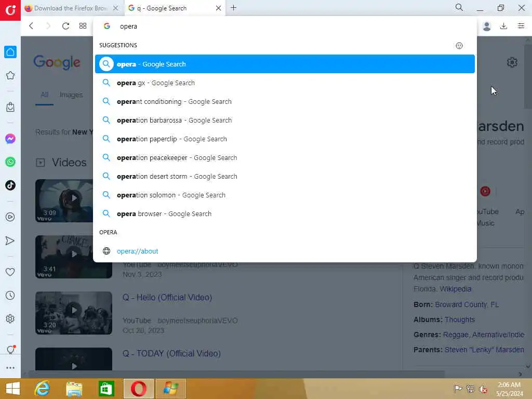Click the address bar containing opera
Image resolution: width=532 pixels, height=399 pixels.
point(285,26)
